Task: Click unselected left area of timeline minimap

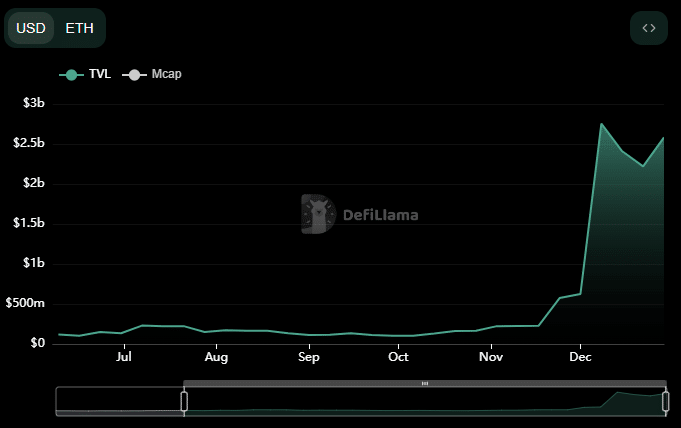Action: click(119, 401)
